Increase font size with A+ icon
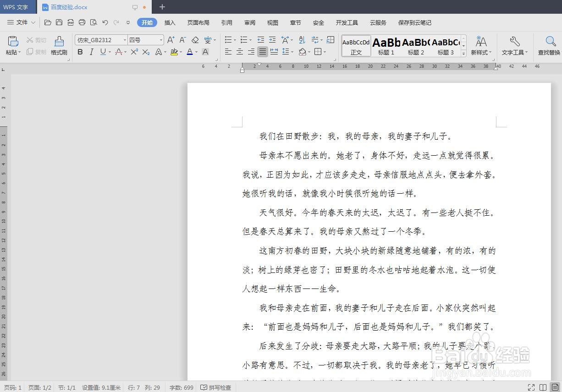Image resolution: width=562 pixels, height=392 pixels. pos(171,40)
